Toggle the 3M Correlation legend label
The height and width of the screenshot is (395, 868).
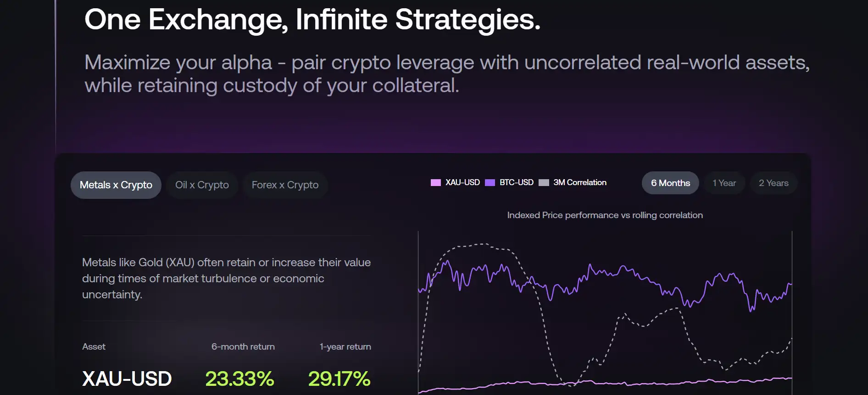click(x=580, y=182)
